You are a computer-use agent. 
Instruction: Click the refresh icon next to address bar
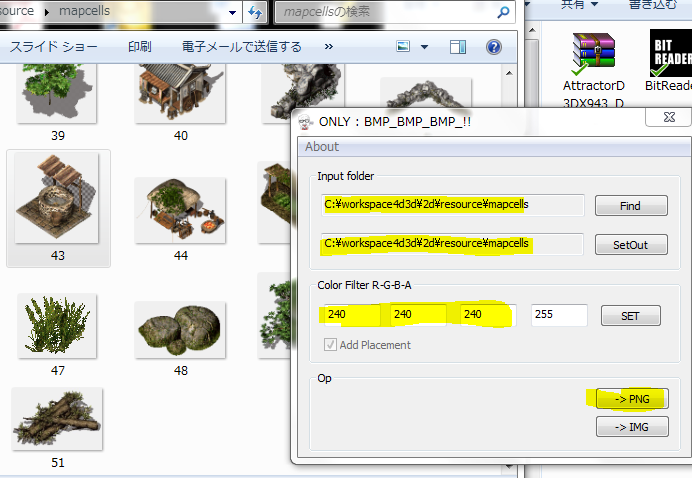pos(255,12)
